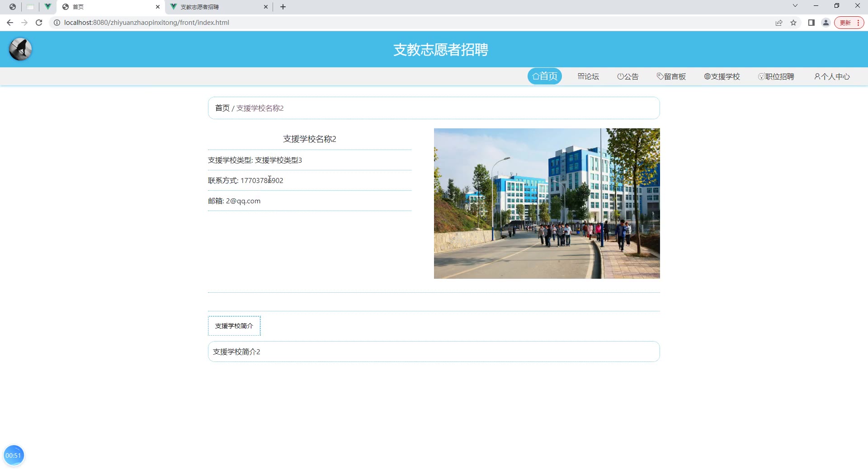Open the 个人中心 personal center menu
This screenshot has height=469, width=868.
tap(832, 77)
